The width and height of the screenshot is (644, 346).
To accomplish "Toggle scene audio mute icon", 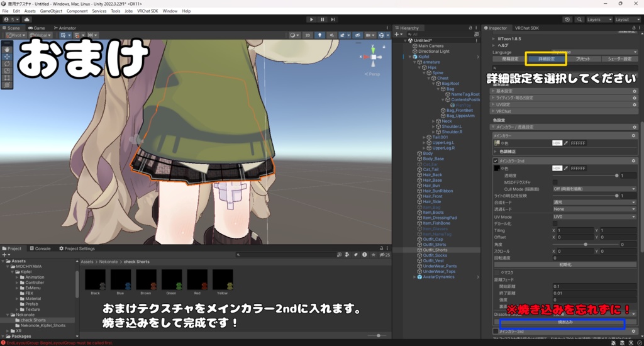I will point(331,35).
